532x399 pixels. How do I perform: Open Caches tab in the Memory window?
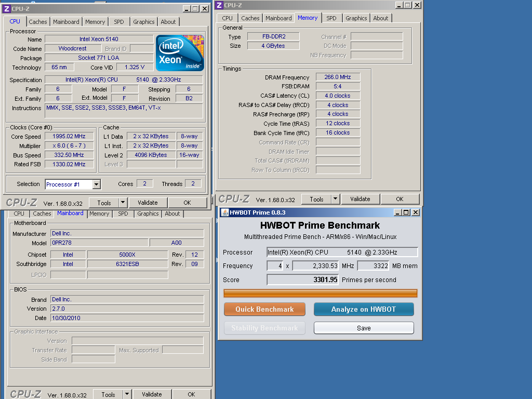click(250, 18)
